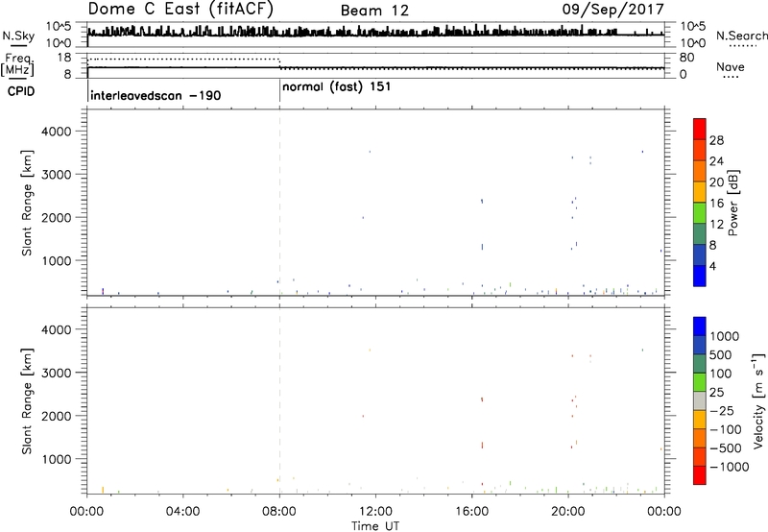The image size is (768, 532).
Task: Pick the teal 8–12 dB power colorbar segment
Action: click(x=700, y=234)
